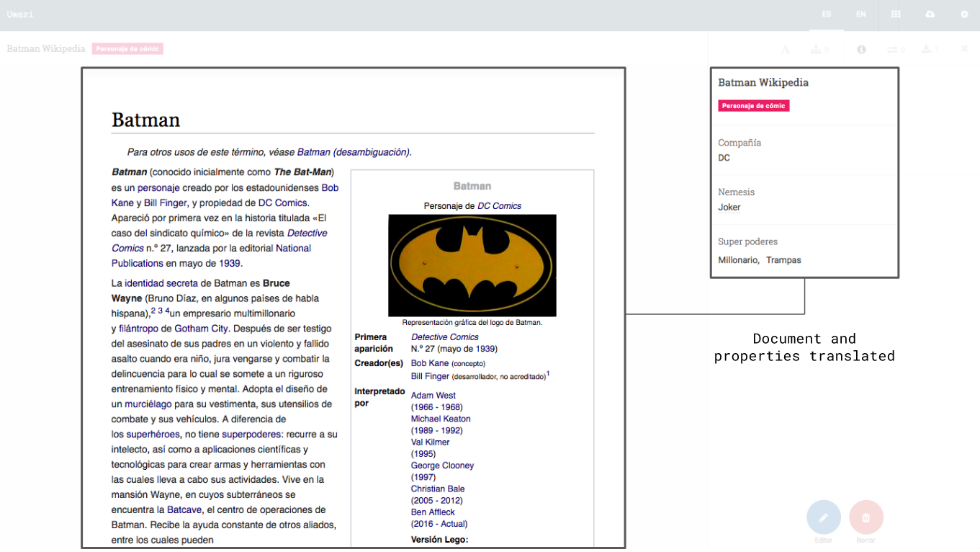Viewport: 980px width, 552px height.
Task: Open the 'Ben Affleck' link
Action: pos(433,512)
